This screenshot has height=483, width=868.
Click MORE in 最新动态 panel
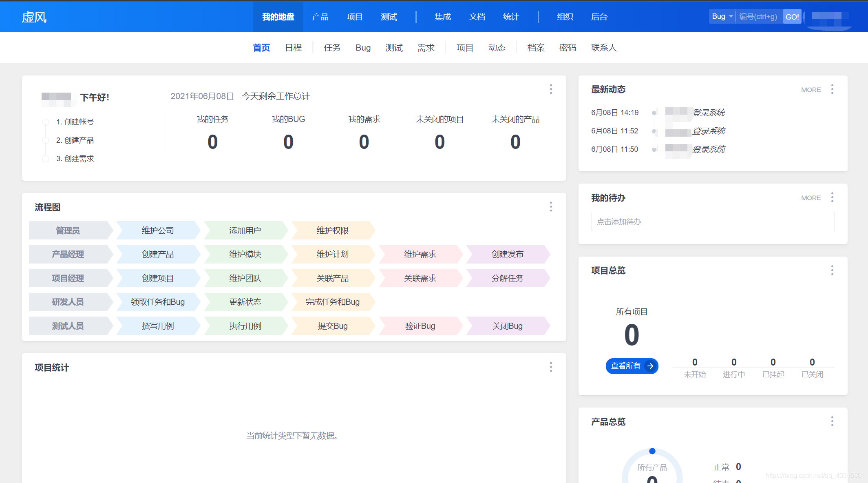(x=811, y=90)
